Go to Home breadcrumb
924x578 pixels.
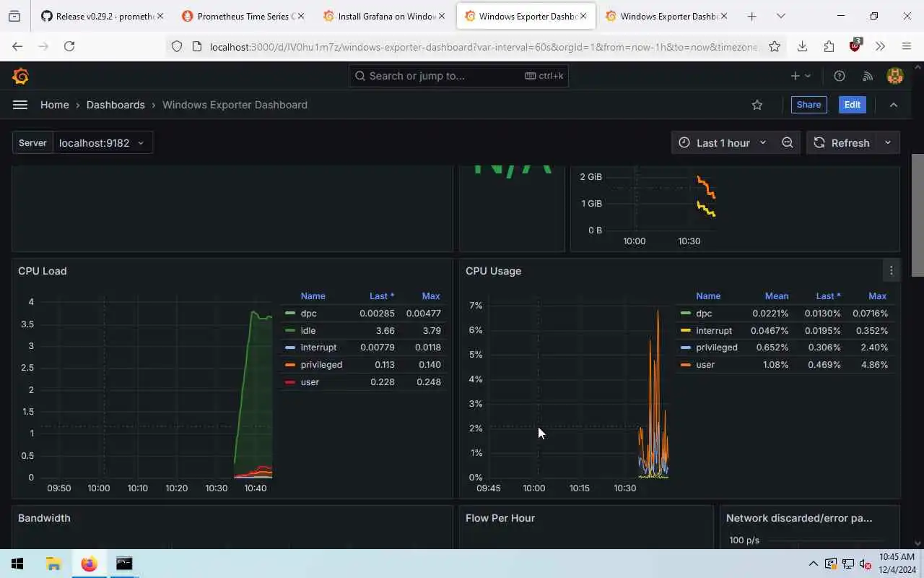(x=55, y=105)
